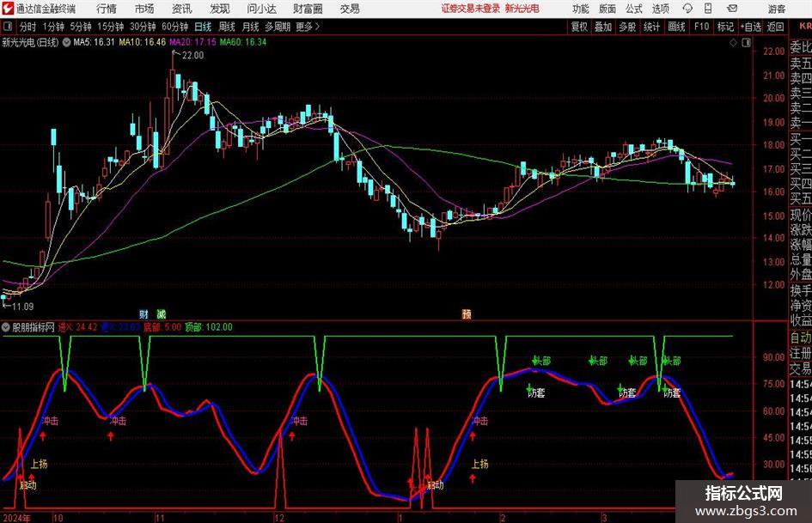
Task: Toggle the sidebar panel icon left of 分时
Action: (x=8, y=27)
